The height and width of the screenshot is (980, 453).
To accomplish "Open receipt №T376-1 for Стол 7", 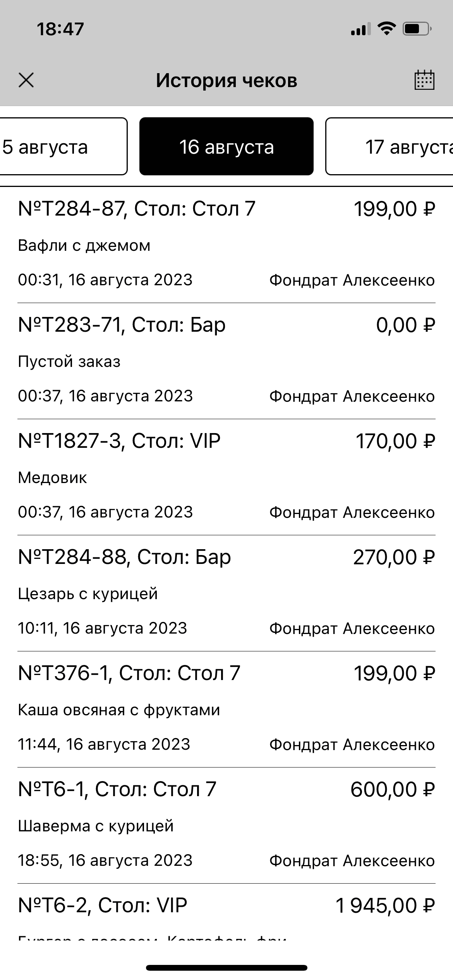I will tap(129, 673).
